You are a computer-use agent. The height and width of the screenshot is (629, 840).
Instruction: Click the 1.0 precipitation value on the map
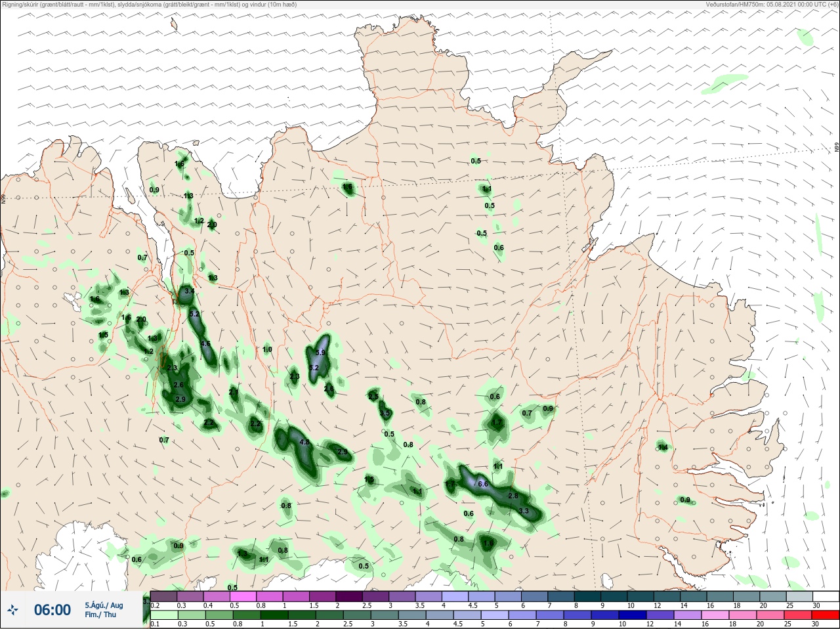tap(267, 349)
